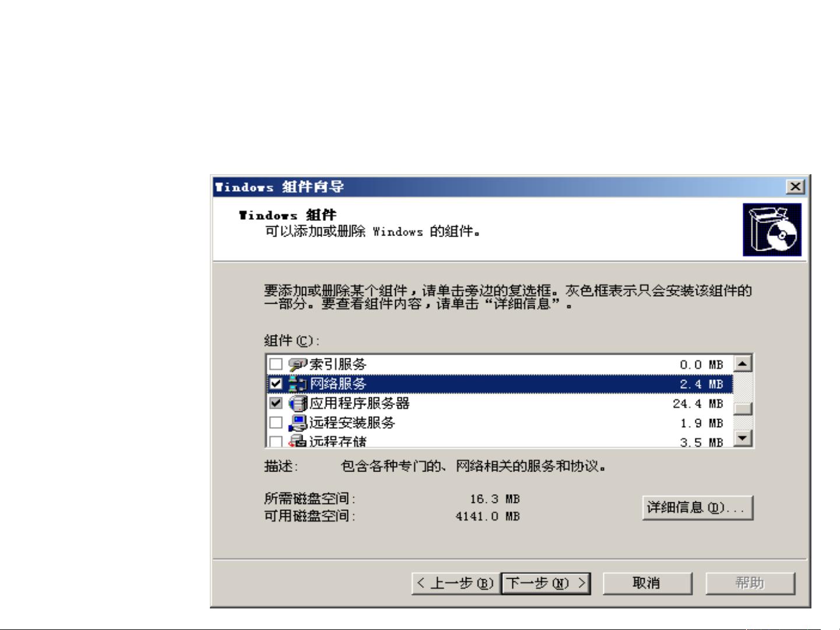Click component list scroll up arrow
Viewport: 840px width, 630px height.
pyautogui.click(x=743, y=364)
